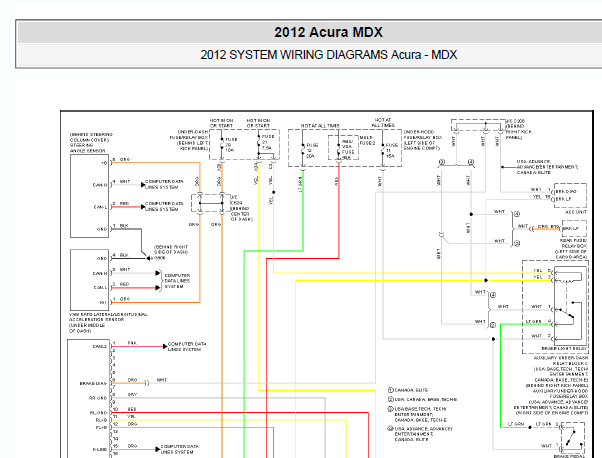
Task: Click the "K-LINE" pin label on module
Action: click(x=99, y=449)
